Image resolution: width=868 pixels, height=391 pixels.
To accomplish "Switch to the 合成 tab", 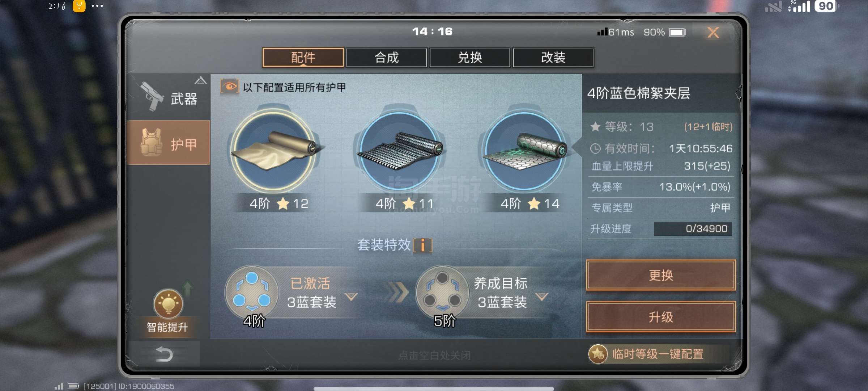I will click(386, 58).
